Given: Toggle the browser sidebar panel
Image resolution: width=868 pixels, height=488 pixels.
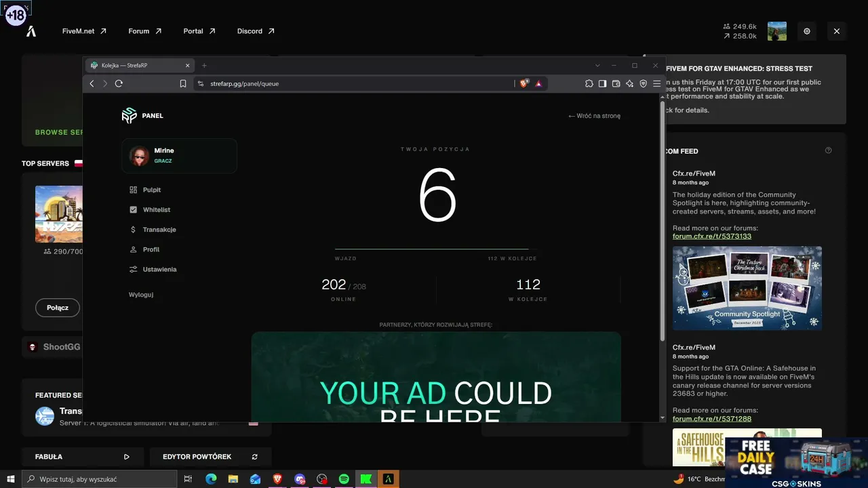Looking at the screenshot, I should click(x=602, y=83).
